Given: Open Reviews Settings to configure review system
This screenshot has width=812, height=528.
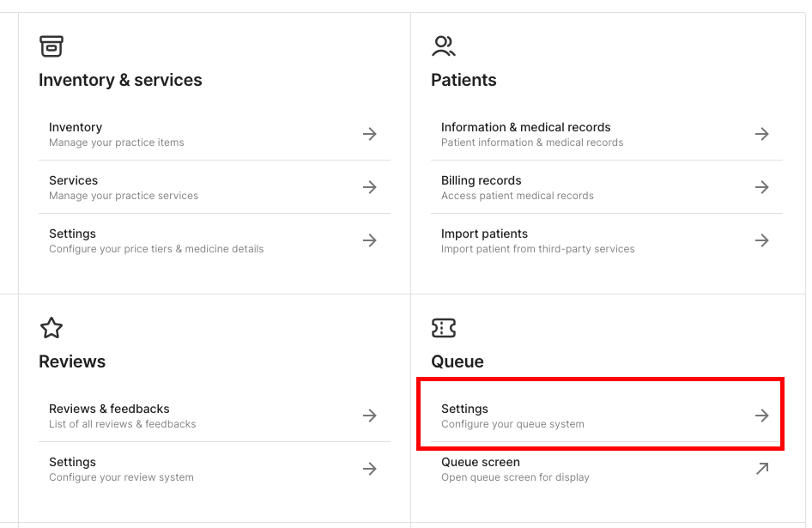Looking at the screenshot, I should [215, 469].
